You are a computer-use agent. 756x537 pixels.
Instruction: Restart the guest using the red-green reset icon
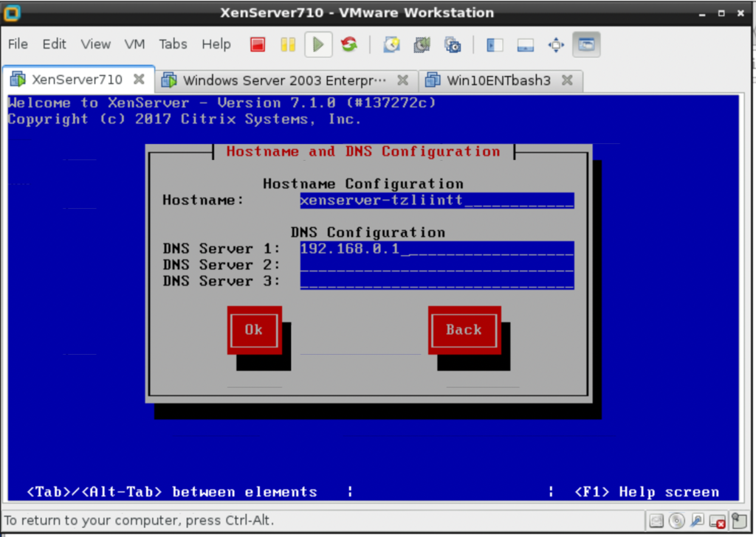[349, 45]
